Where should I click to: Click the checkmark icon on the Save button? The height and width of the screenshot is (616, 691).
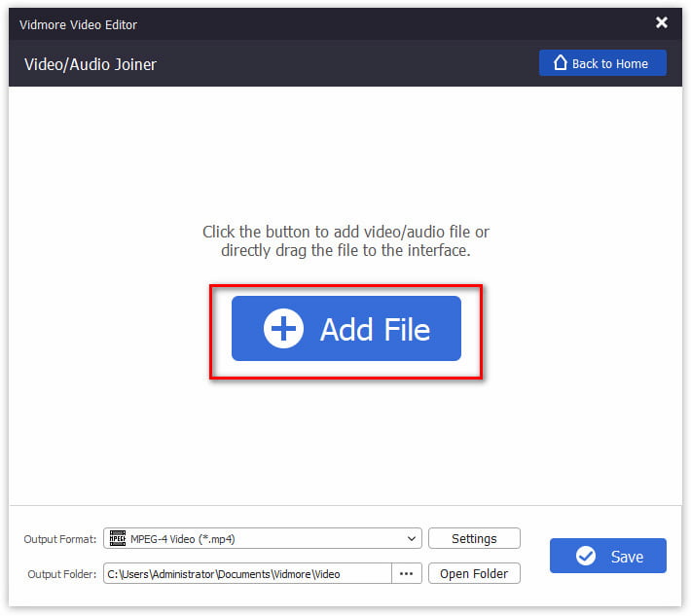point(585,557)
